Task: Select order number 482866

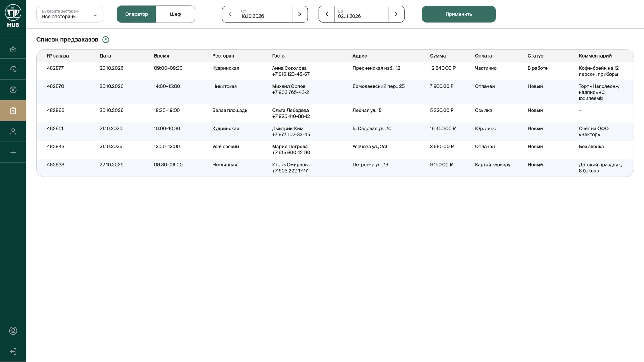Action: click(x=55, y=111)
